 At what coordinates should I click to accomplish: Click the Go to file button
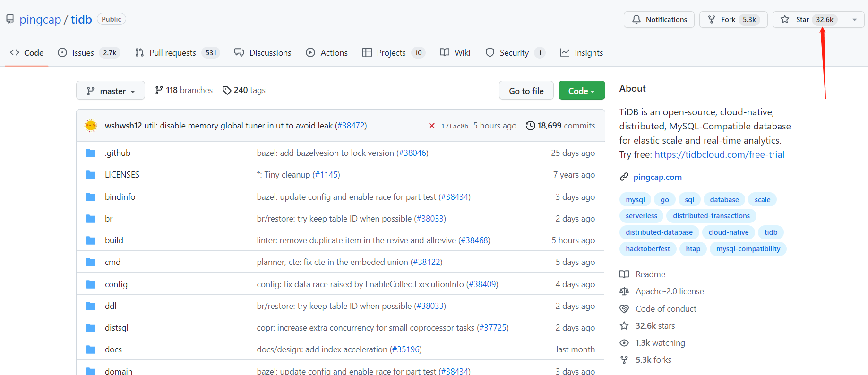point(526,91)
